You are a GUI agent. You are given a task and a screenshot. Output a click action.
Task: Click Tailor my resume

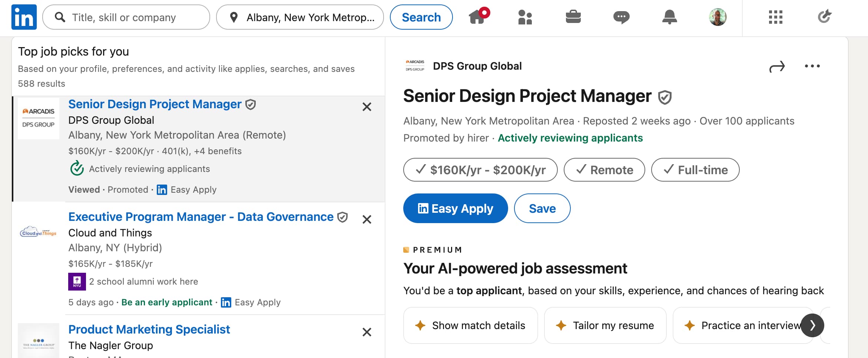[605, 325]
